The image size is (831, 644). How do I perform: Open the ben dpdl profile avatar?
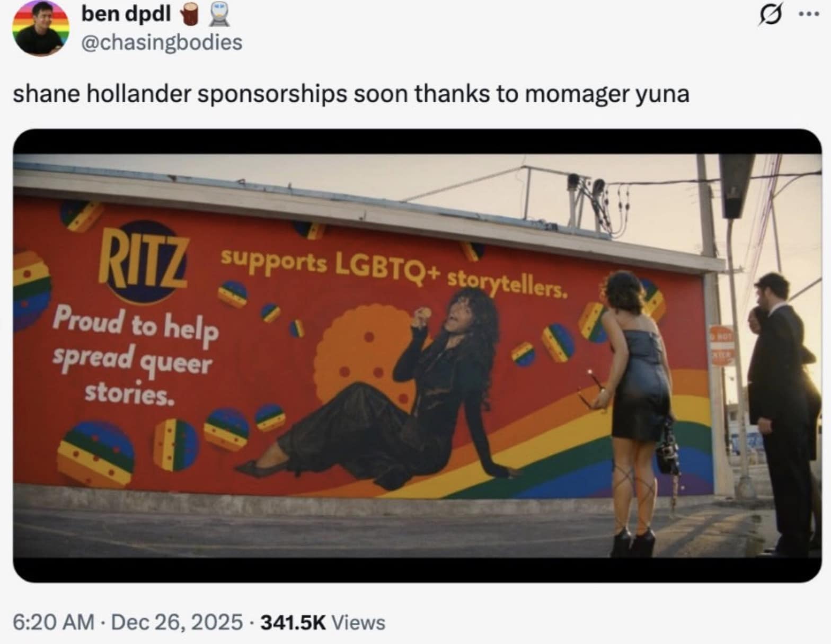point(41,28)
